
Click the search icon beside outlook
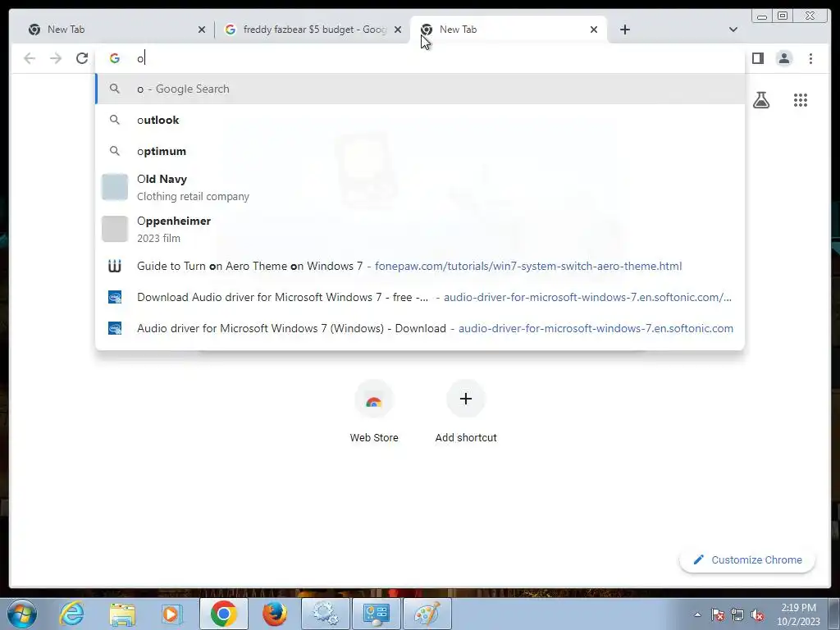pos(115,120)
